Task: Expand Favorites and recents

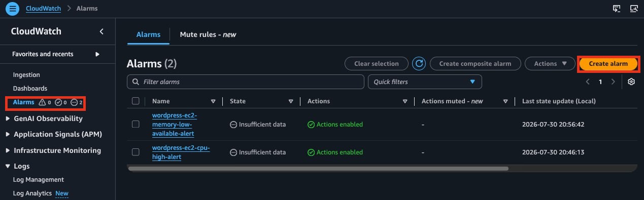Action: (x=97, y=54)
